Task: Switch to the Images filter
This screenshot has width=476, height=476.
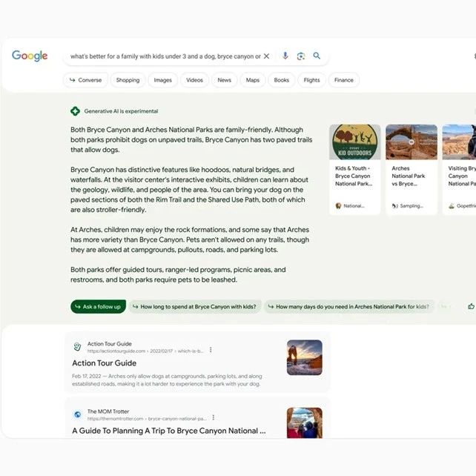Action: (x=162, y=80)
